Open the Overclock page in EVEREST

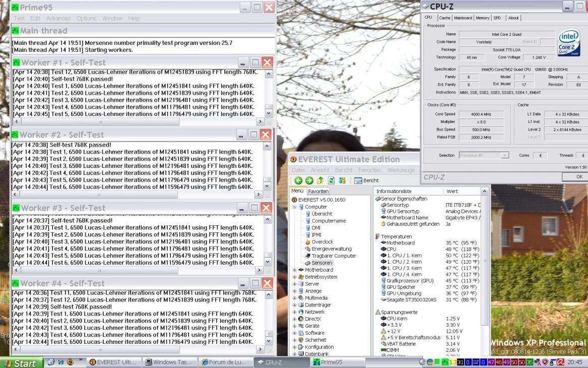[x=322, y=242]
